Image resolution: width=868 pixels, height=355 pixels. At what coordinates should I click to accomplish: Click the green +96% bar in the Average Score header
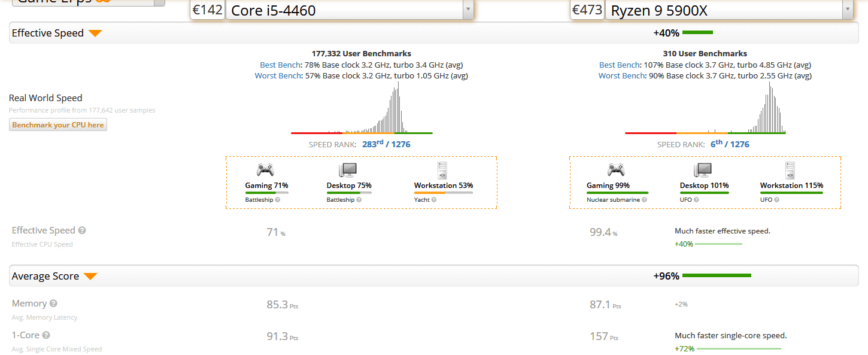[717, 275]
